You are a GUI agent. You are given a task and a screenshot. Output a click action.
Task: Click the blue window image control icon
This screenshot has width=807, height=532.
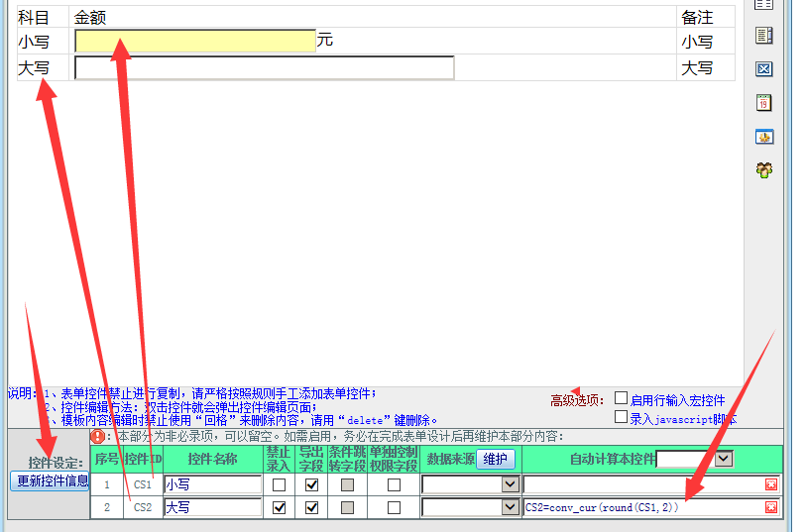point(763,137)
